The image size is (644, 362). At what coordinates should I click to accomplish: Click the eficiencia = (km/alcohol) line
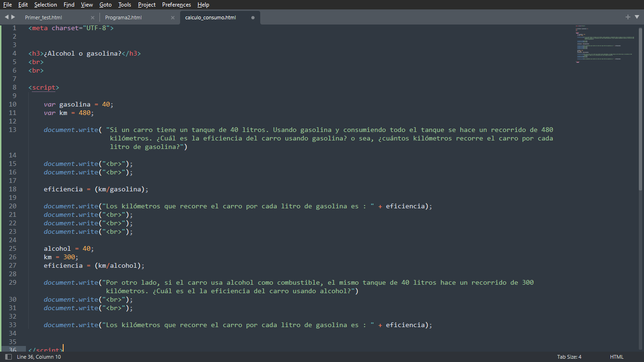click(94, 265)
